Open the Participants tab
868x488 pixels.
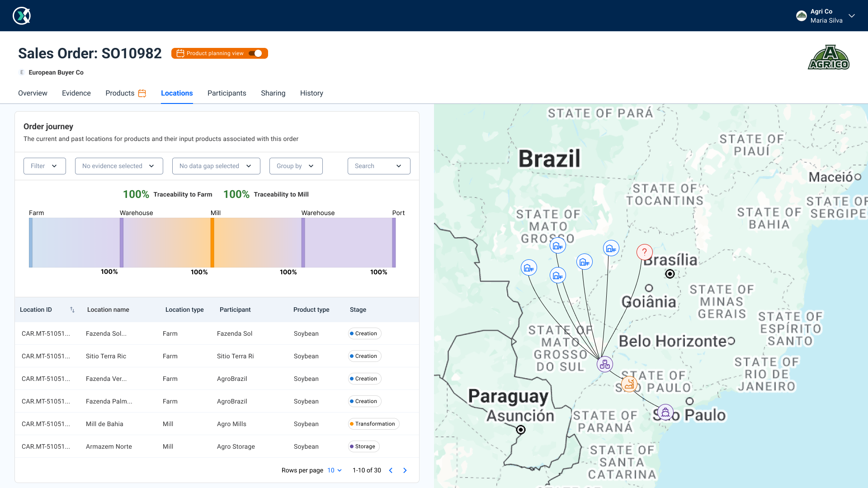pyautogui.click(x=227, y=93)
